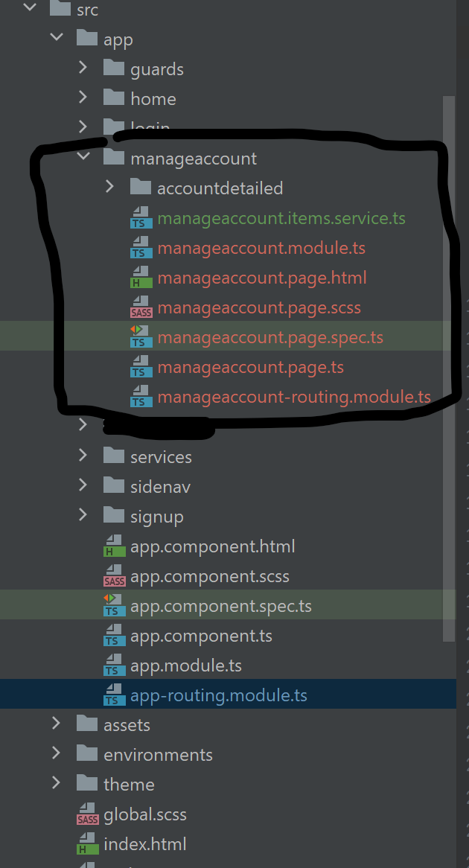
Task: Click the home folder icon
Action: tap(114, 98)
